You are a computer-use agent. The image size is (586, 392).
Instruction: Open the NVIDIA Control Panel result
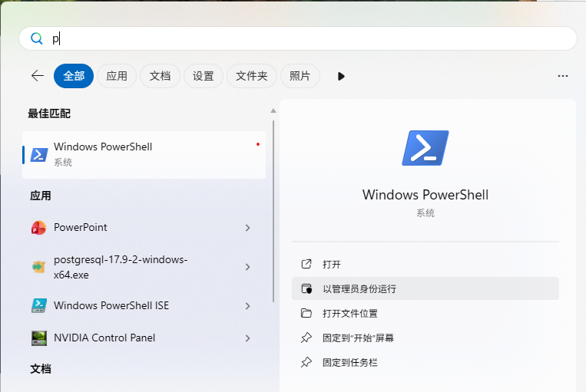[144, 338]
